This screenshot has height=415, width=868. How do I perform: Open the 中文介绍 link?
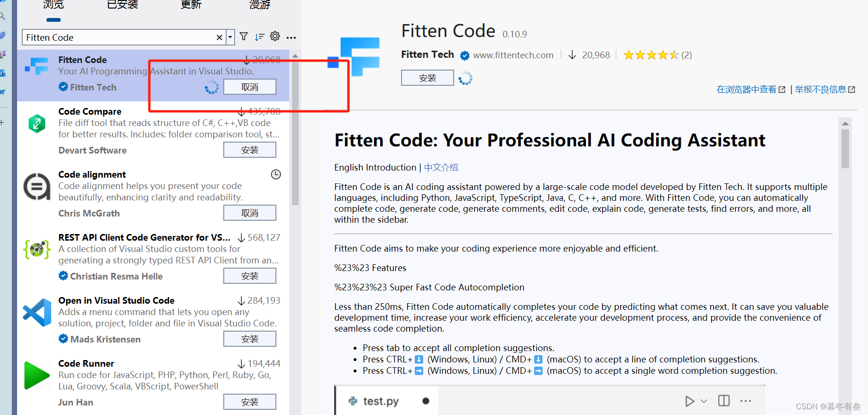(x=441, y=168)
